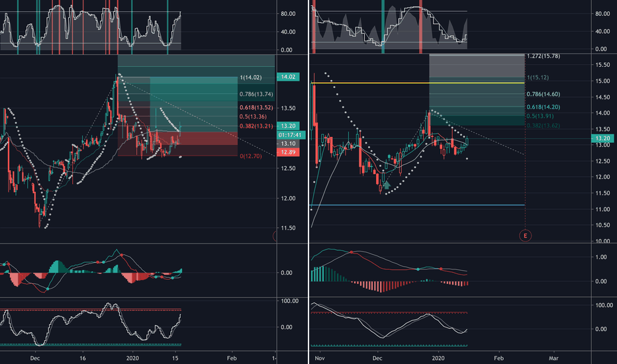617x364 pixels.
Task: Click the red 12.89 price label
Action: [x=288, y=152]
